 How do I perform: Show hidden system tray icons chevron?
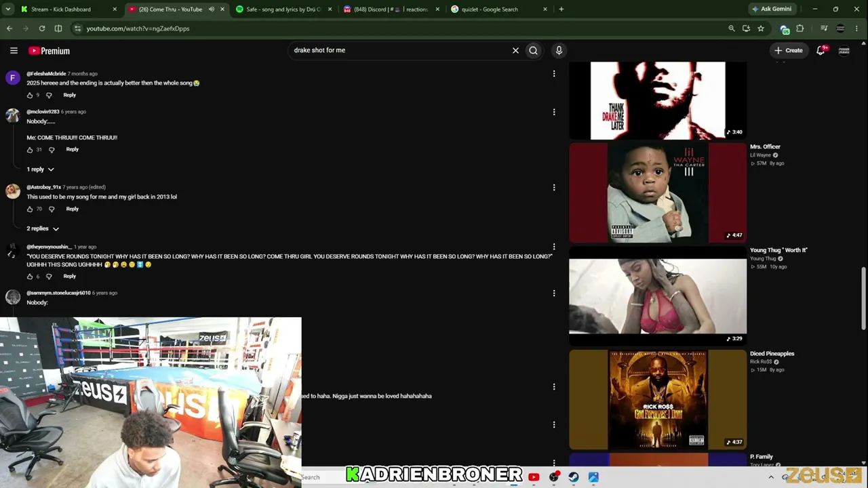tap(771, 477)
